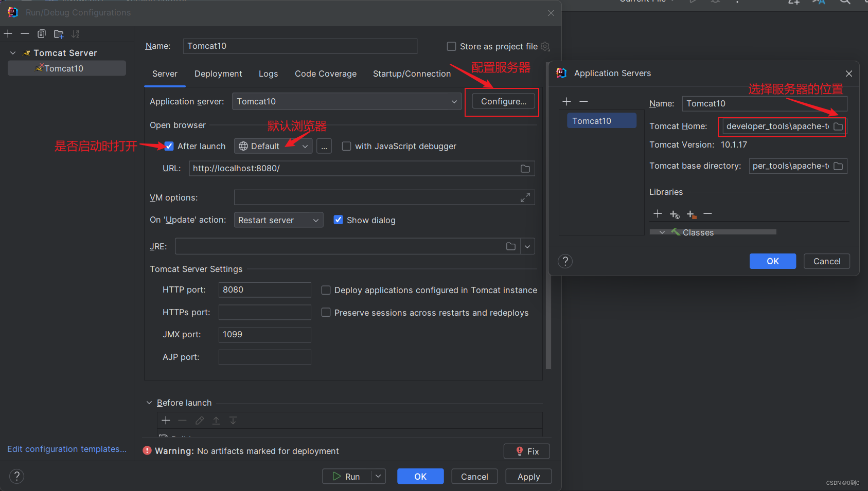
Task: Collapse Before launch section
Action: point(149,403)
